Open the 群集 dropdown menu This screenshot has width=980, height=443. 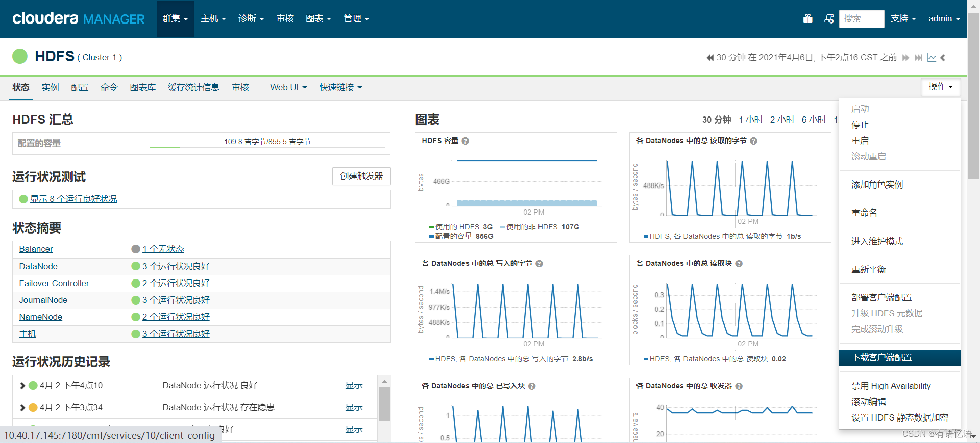pos(175,18)
